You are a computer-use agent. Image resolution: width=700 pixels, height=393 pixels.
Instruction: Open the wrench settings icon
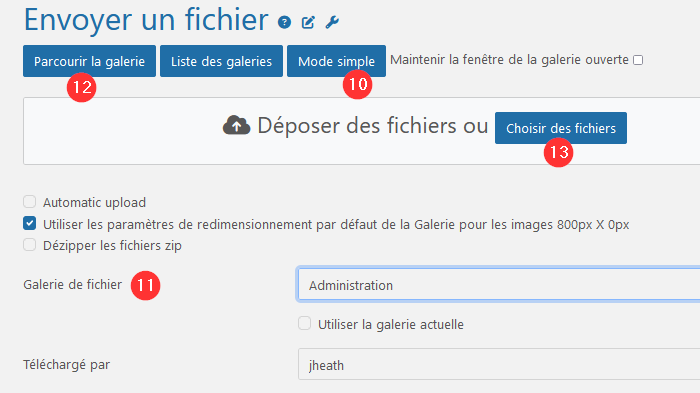pyautogui.click(x=332, y=22)
